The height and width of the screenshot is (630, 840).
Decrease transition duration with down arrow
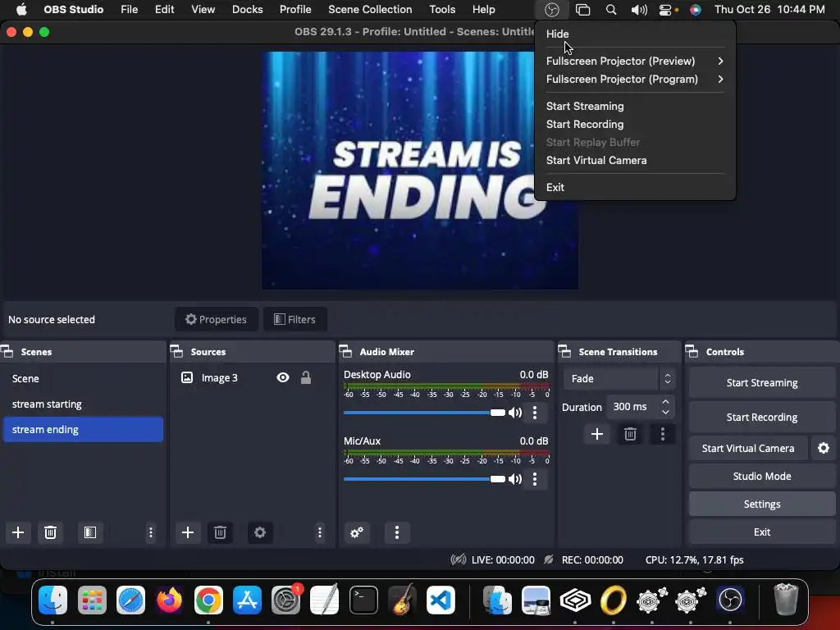pyautogui.click(x=666, y=412)
